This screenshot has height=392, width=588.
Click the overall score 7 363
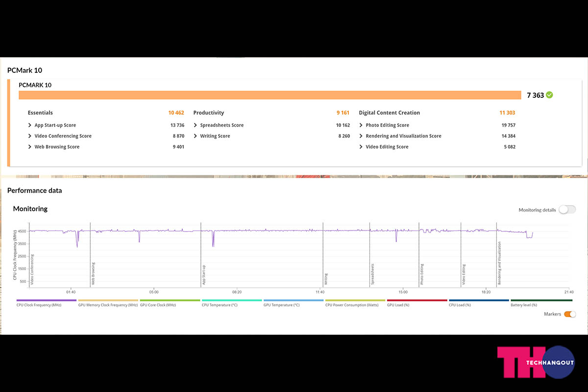point(536,95)
